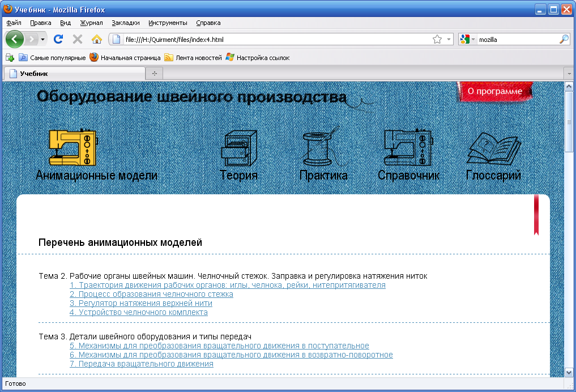Open the Теория file cabinet icon

point(239,148)
